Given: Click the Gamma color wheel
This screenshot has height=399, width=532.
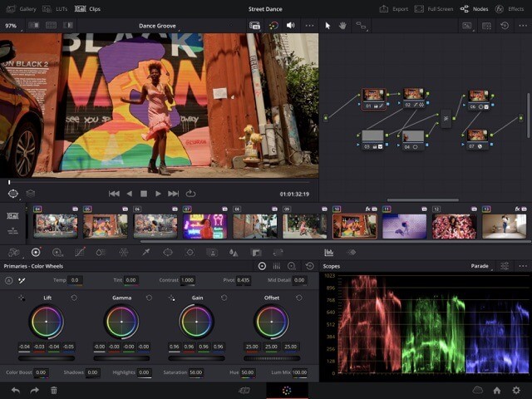Looking at the screenshot, I should 121,321.
